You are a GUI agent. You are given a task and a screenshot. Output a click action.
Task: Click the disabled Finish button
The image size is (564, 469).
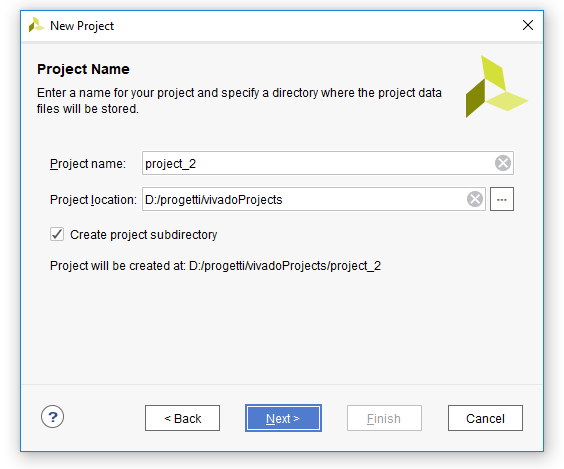point(384,418)
